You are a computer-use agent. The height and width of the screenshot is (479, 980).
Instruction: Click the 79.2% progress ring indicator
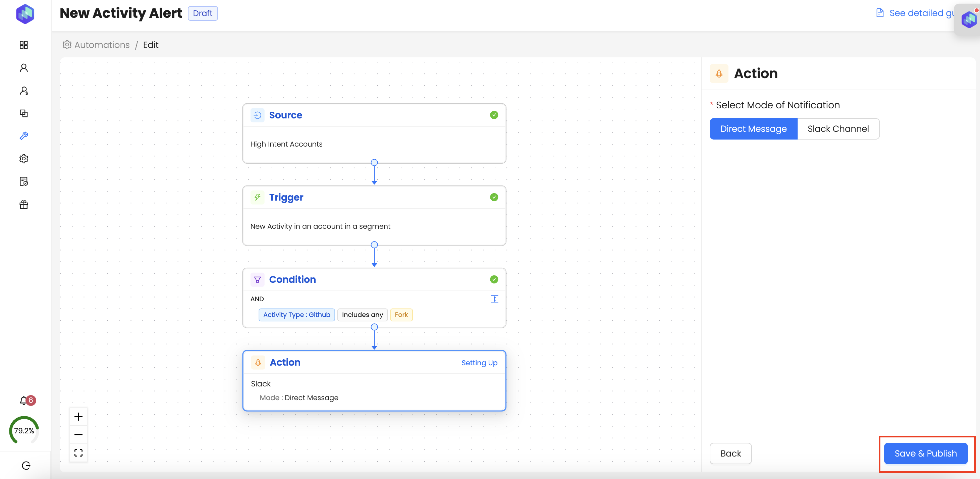pos(24,431)
